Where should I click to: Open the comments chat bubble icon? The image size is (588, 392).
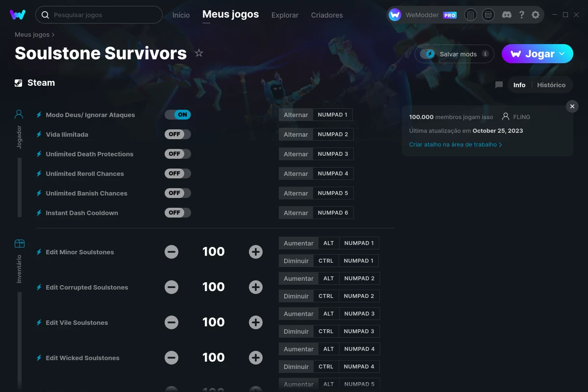coord(499,85)
